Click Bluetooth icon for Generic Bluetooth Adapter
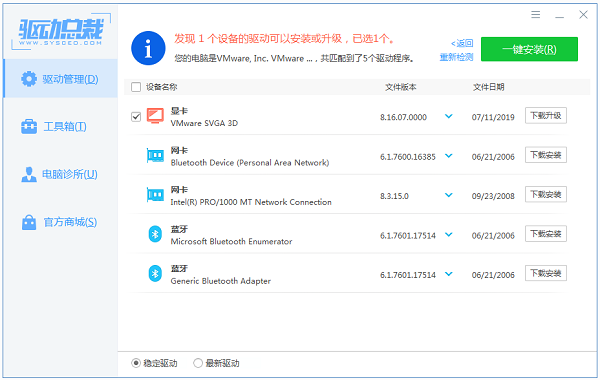This screenshot has width=600, height=380. 155,274
